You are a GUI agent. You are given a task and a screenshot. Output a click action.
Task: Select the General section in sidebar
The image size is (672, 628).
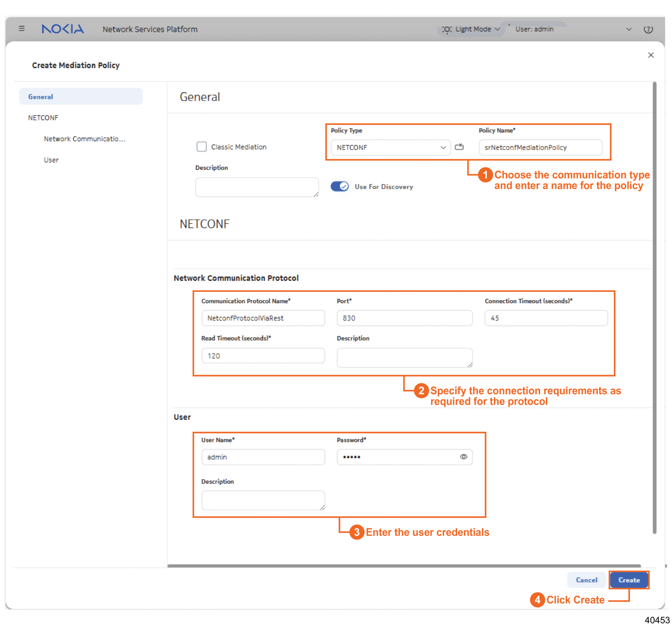tap(81, 97)
